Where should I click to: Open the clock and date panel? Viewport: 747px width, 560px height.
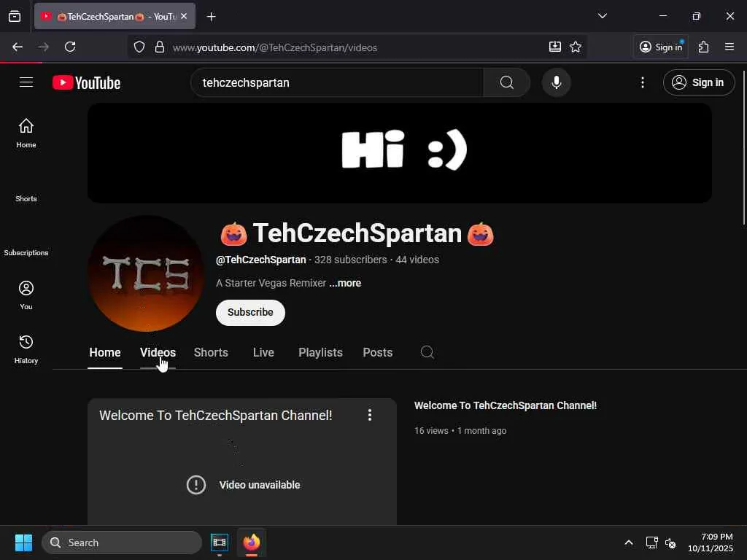[710, 542]
